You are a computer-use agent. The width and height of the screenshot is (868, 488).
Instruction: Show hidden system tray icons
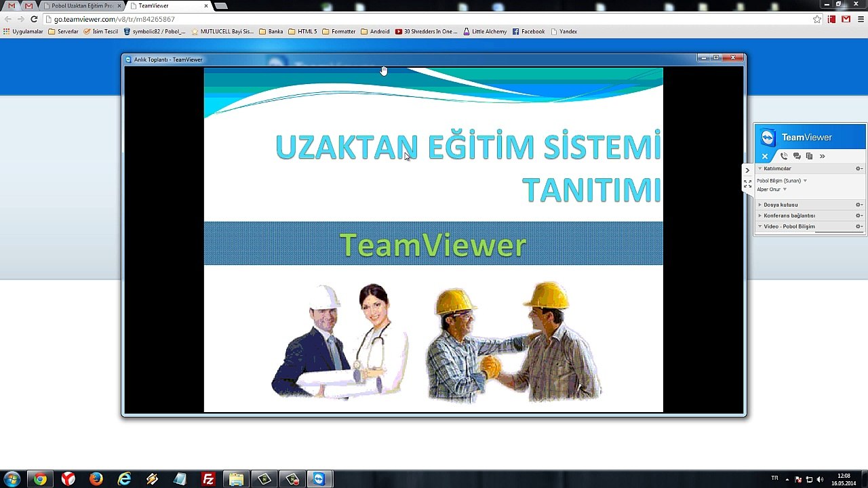tap(789, 479)
